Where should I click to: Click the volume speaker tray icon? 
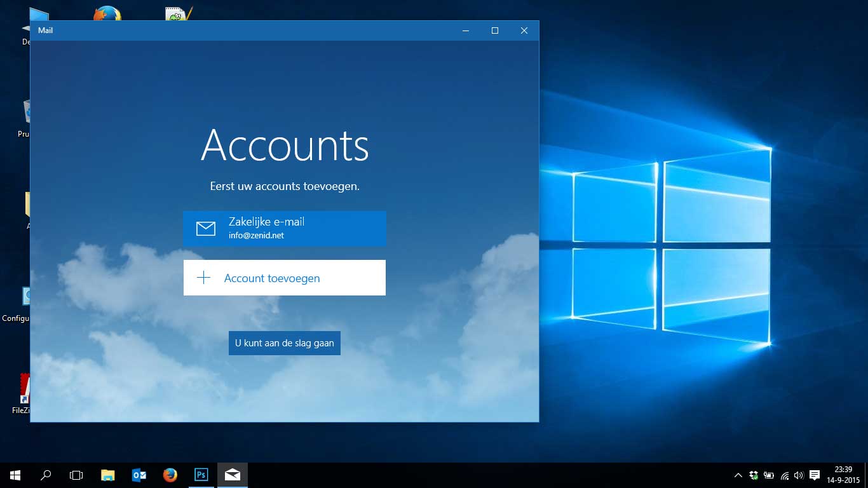point(799,475)
